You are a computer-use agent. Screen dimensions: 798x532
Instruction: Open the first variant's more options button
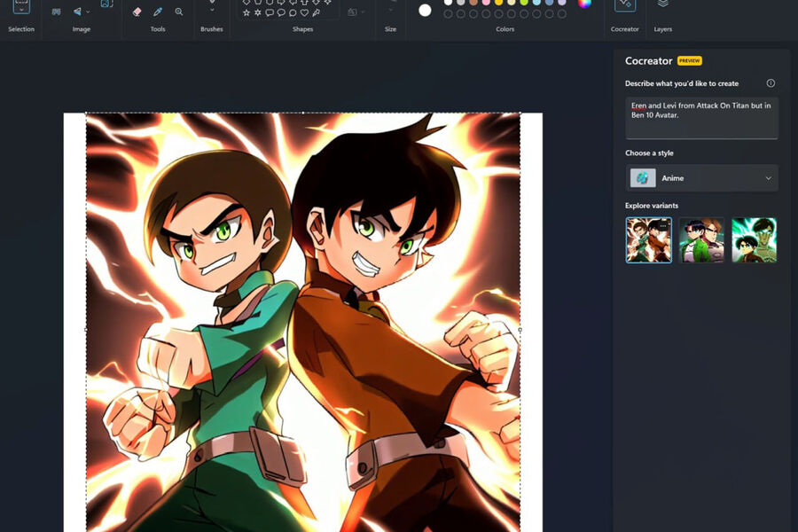tap(661, 227)
